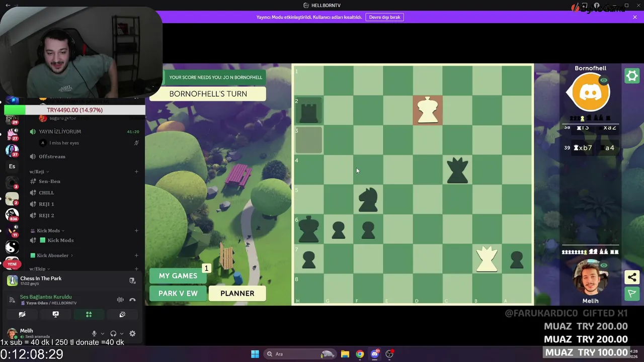Select the white queen on b7

(x=487, y=259)
